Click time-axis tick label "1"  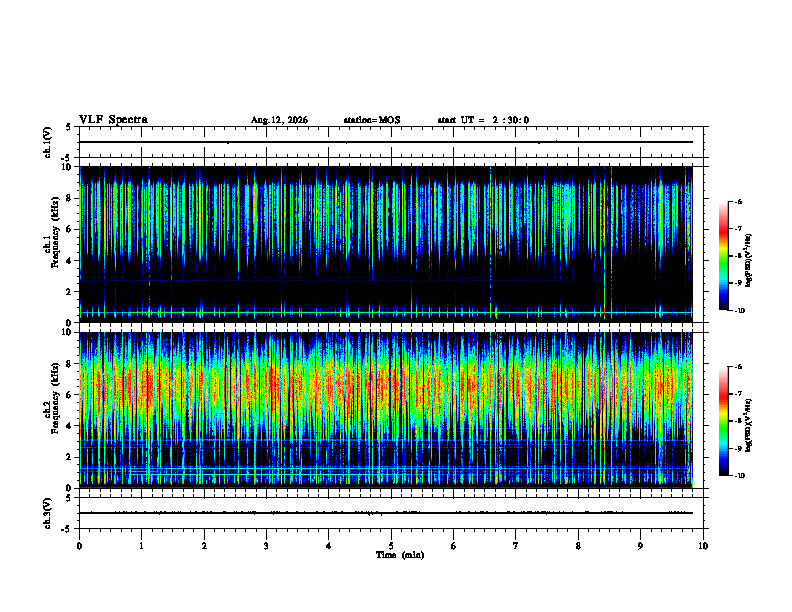(142, 546)
